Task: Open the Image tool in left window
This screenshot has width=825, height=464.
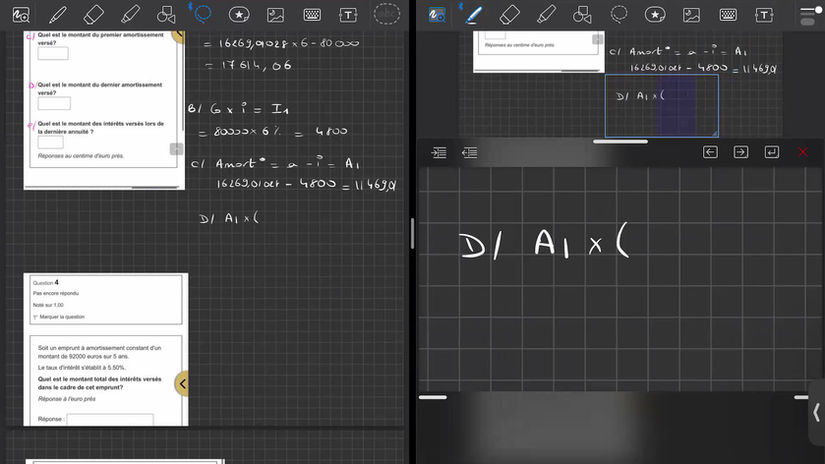Action: [x=275, y=15]
